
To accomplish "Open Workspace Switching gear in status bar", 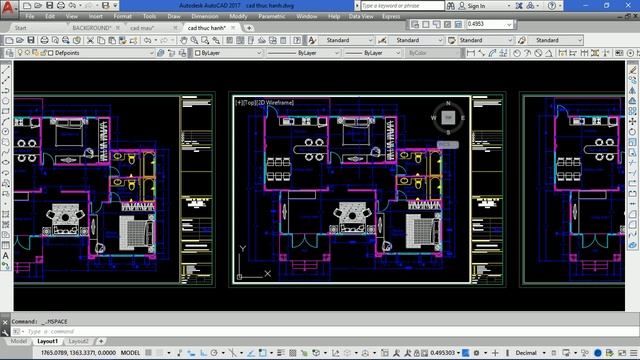I will pos(476,353).
